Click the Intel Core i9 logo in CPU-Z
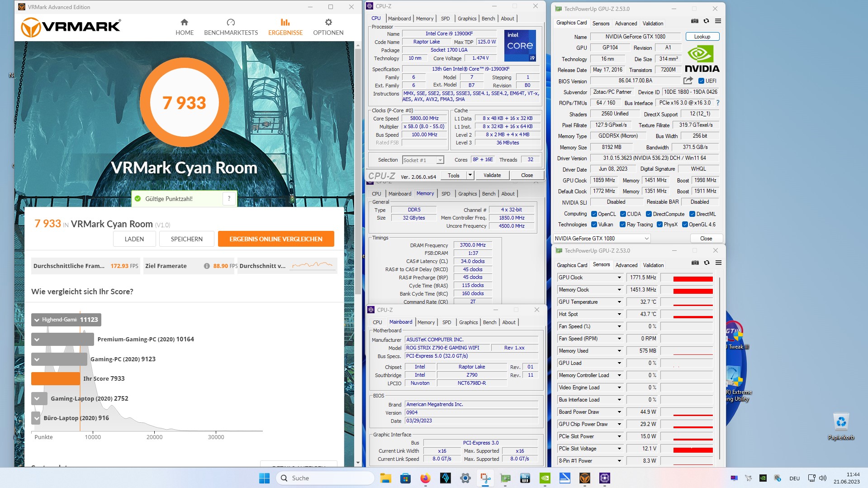 tap(520, 45)
